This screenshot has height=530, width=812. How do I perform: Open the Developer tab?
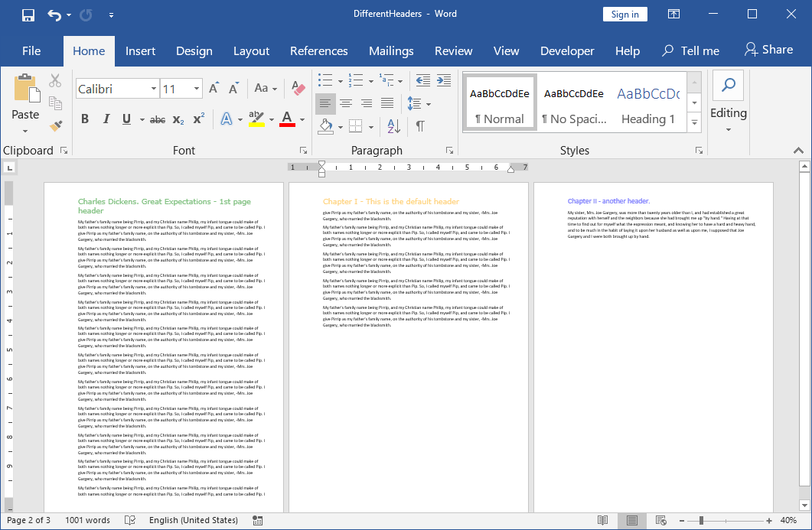pyautogui.click(x=567, y=50)
